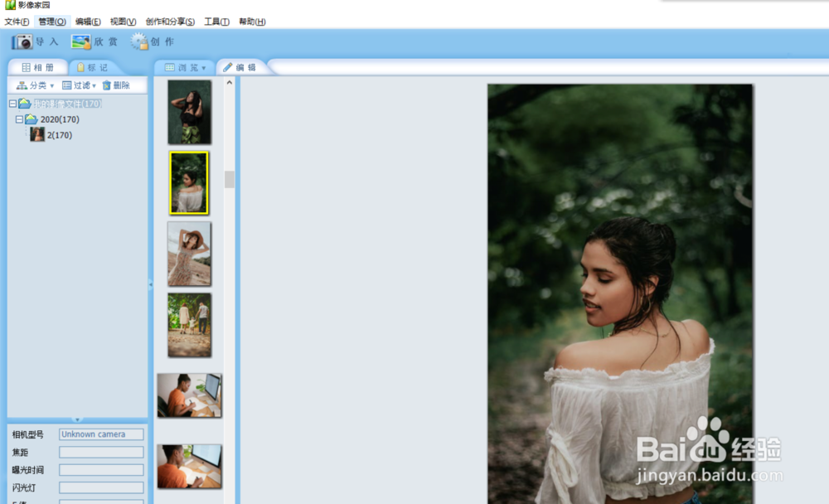Open the 视图(V) menu
The height and width of the screenshot is (504, 829).
[x=123, y=22]
